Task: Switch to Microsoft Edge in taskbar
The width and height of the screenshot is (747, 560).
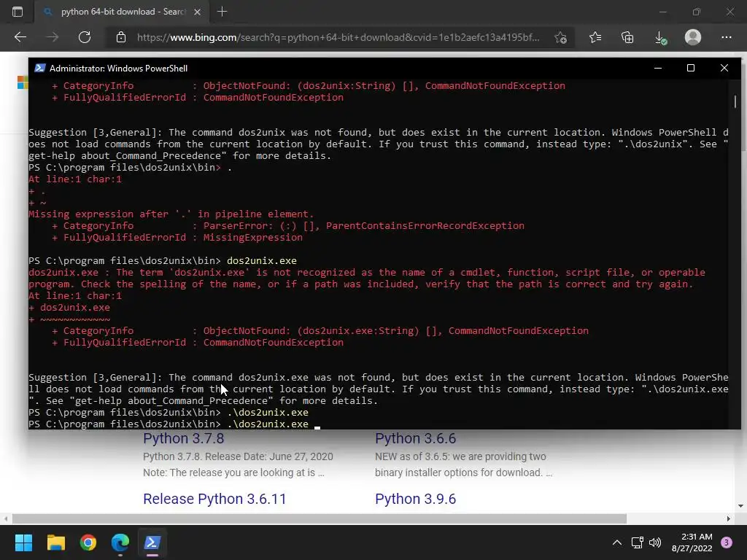Action: pyautogui.click(x=120, y=542)
